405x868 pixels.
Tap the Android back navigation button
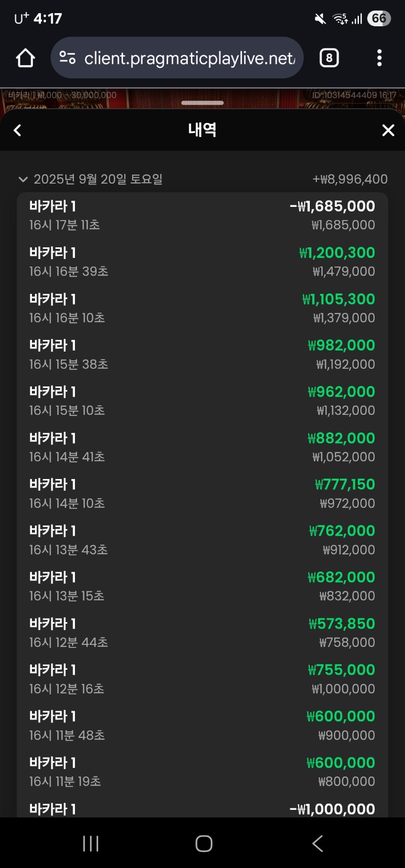pos(317,843)
